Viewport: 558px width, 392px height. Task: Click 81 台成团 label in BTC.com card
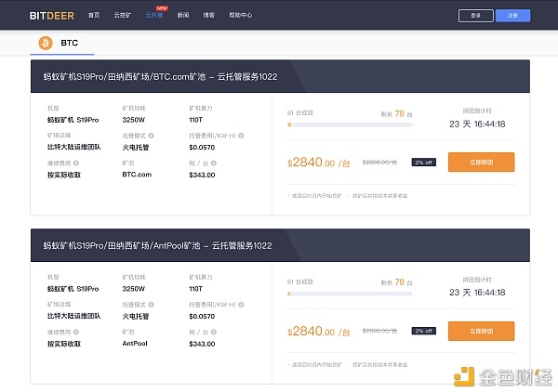(300, 113)
